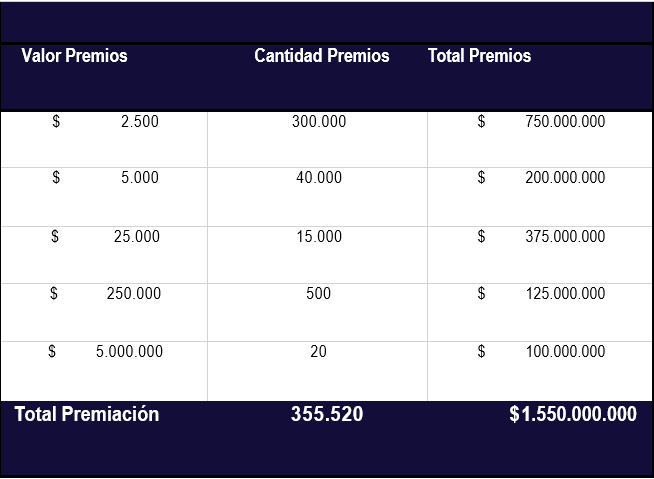Select the 500 quantity cell
Screen dimensions: 654x479
click(x=317, y=313)
